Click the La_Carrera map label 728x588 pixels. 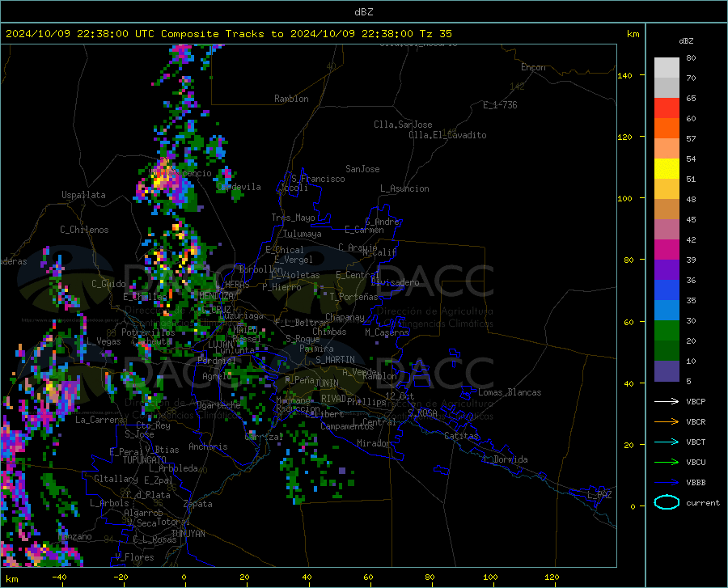99,420
